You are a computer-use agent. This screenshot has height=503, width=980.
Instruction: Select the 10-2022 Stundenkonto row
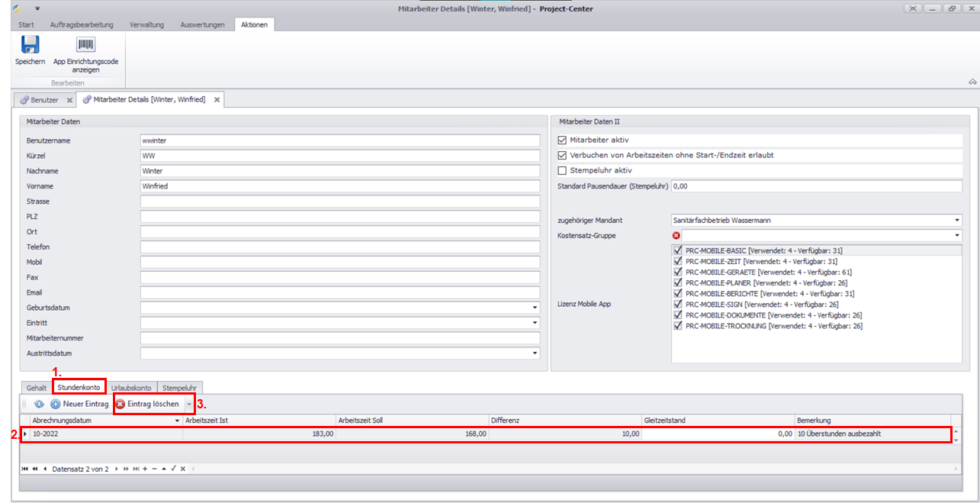pos(107,434)
